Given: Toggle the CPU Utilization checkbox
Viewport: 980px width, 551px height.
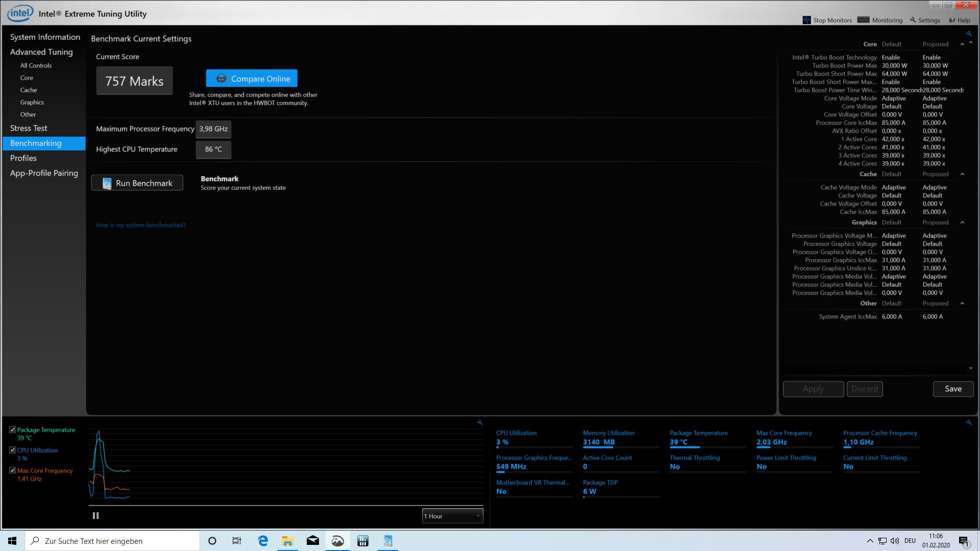Looking at the screenshot, I should click(x=13, y=450).
